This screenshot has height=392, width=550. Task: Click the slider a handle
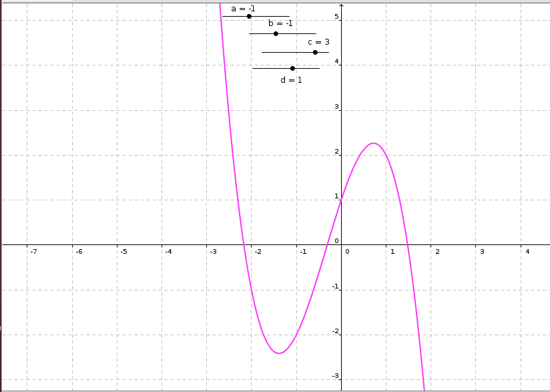pyautogui.click(x=249, y=16)
